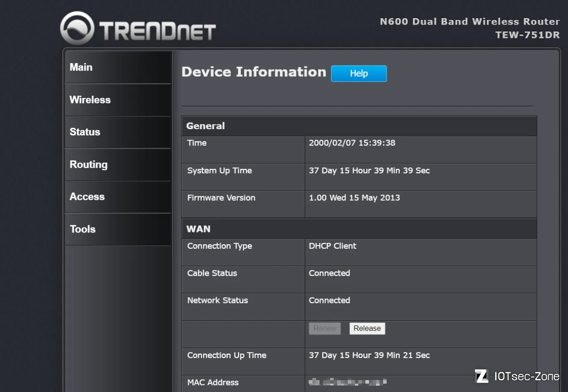Click the Release button

tap(367, 329)
